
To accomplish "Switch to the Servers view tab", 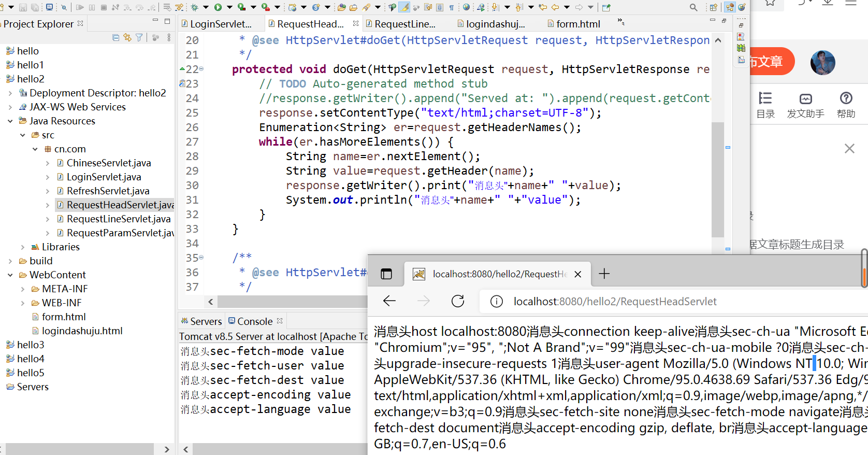I will [x=201, y=321].
